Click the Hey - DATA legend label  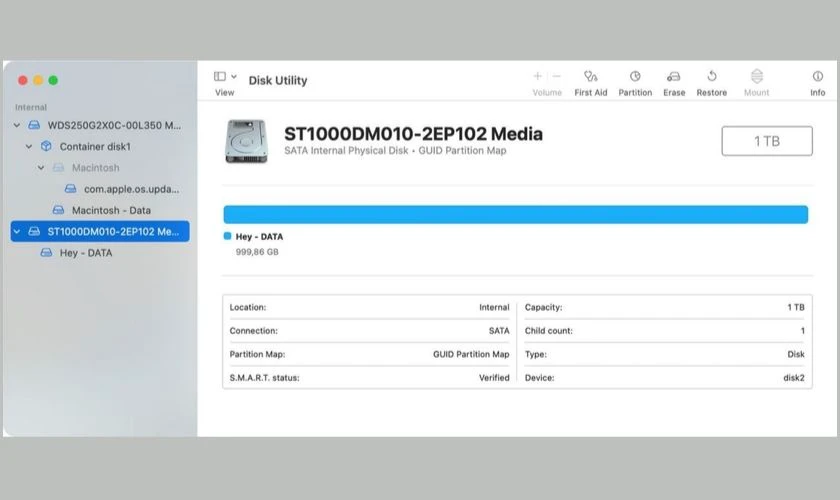259,236
